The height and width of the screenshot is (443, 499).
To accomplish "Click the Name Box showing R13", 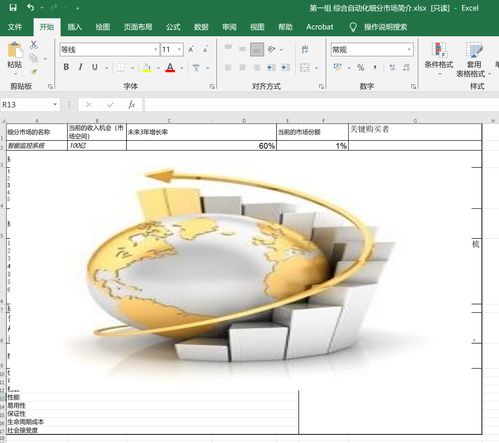I will tap(26, 105).
